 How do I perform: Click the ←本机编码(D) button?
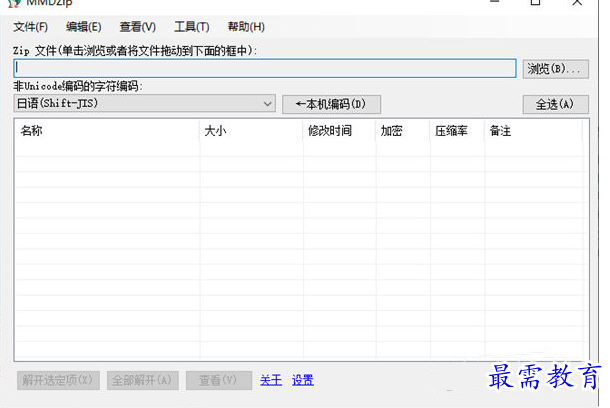[331, 104]
